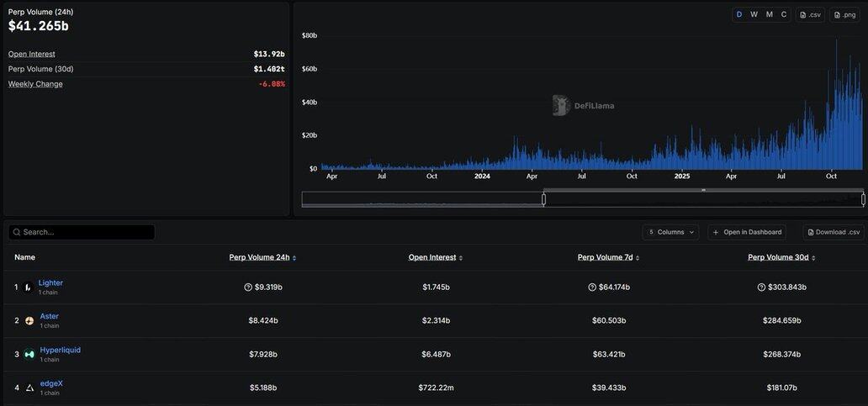Click the edgeX logo icon

29,388
